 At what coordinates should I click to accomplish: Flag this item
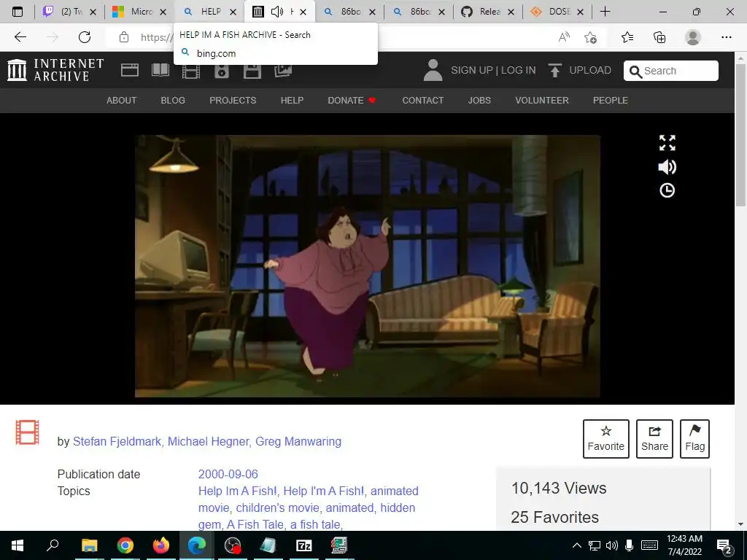tap(694, 438)
